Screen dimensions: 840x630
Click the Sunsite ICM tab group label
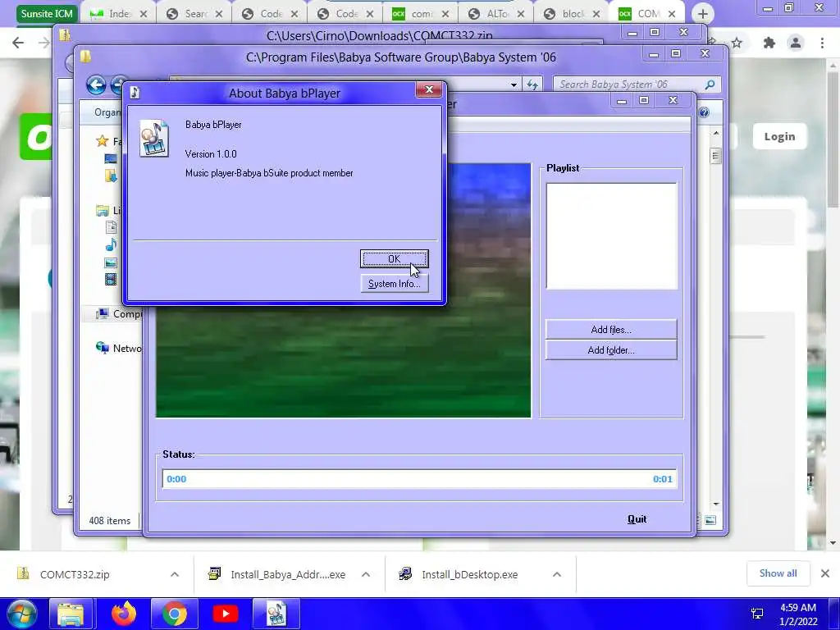(47, 13)
